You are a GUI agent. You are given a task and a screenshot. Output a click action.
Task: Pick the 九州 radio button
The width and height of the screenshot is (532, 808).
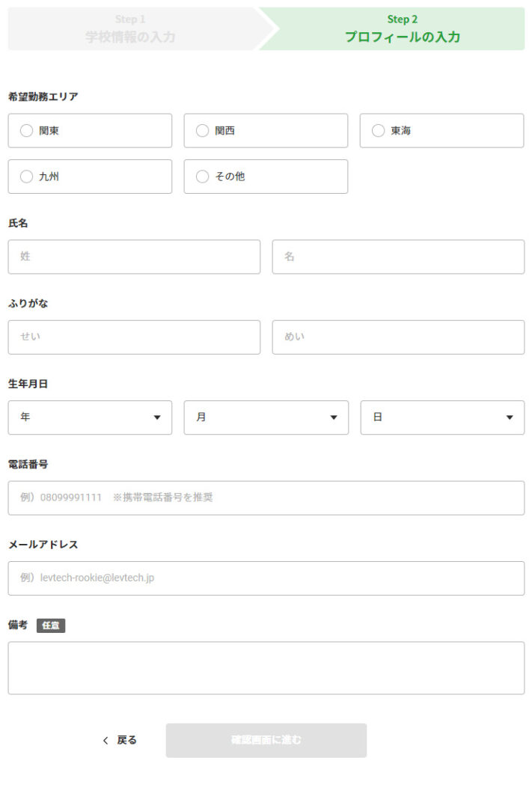click(90, 177)
